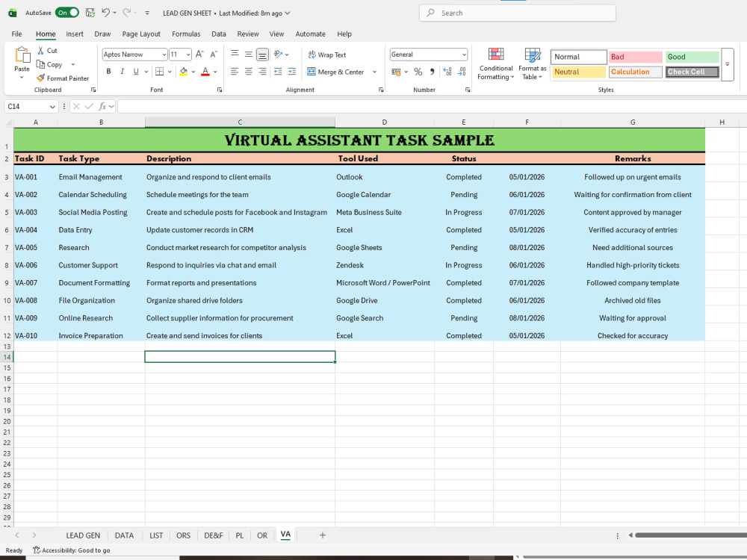The image size is (747, 560).
Task: Click the Paste clipboard icon
Action: tap(22, 55)
